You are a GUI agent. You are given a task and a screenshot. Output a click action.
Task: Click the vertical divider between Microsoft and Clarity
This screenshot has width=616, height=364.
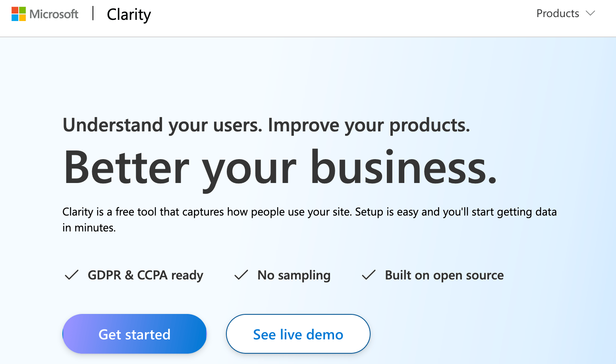pyautogui.click(x=93, y=13)
